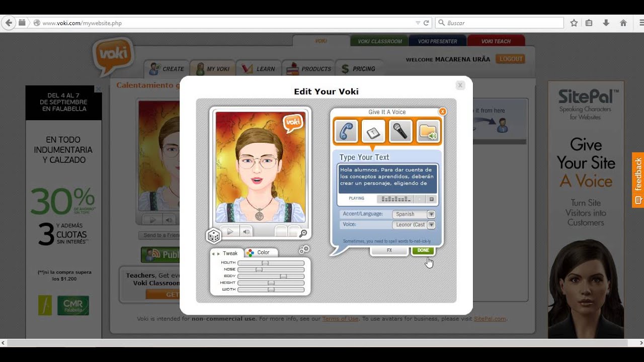Close the Give It A Voice panel
Screen dimensions: 644x362
tap(442, 112)
